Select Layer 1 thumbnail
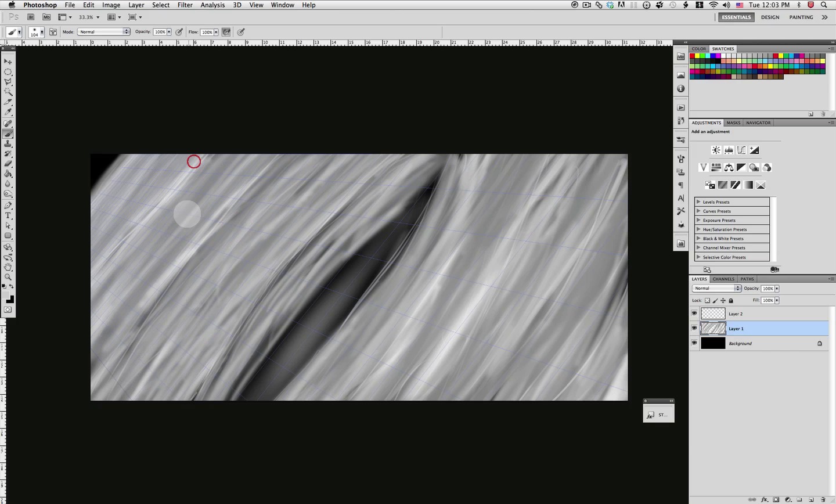Screen dimensions: 836x504 714,328
